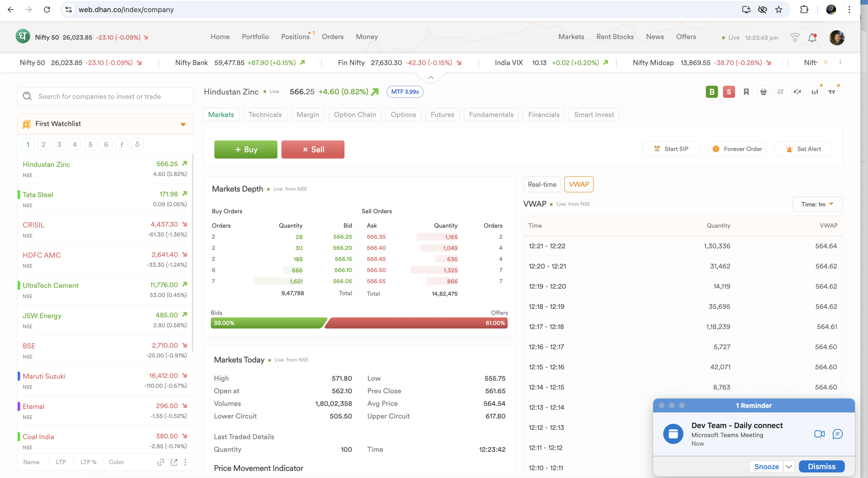Screen dimensions: 868x478
Task: Open the Time: 1m dropdown
Action: click(x=817, y=204)
